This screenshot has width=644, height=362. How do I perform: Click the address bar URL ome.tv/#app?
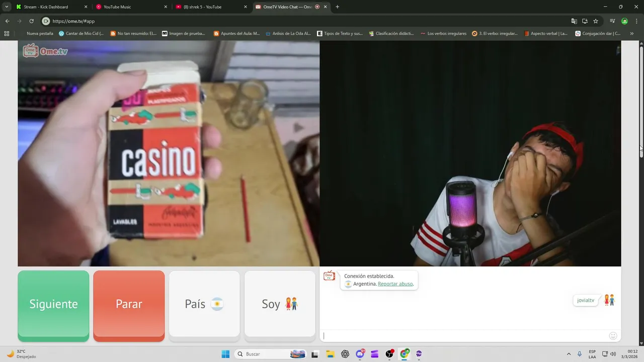[x=73, y=21]
